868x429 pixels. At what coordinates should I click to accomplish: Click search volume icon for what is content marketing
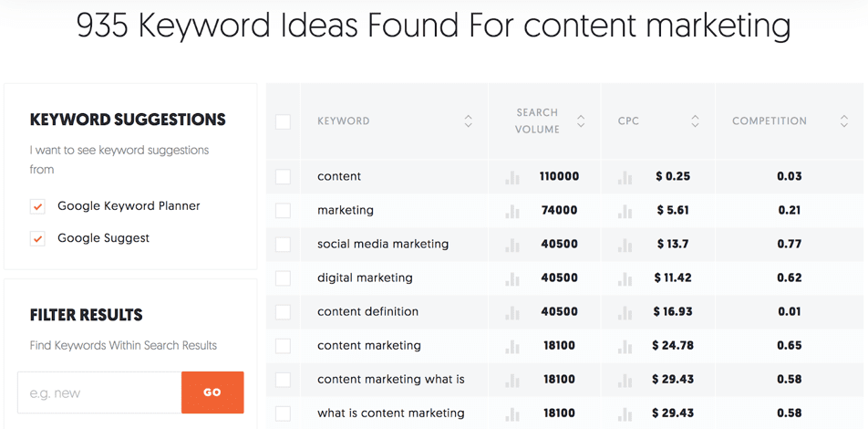tap(512, 414)
